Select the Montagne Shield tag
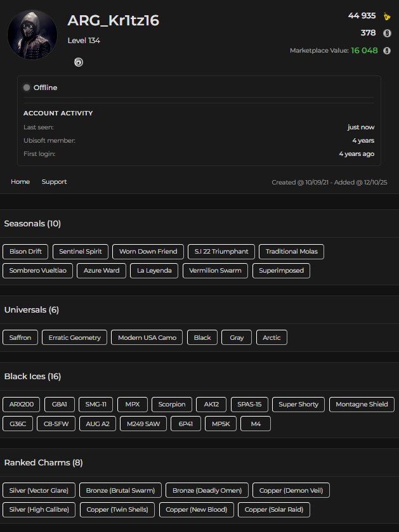This screenshot has width=399, height=532. pyautogui.click(x=362, y=404)
